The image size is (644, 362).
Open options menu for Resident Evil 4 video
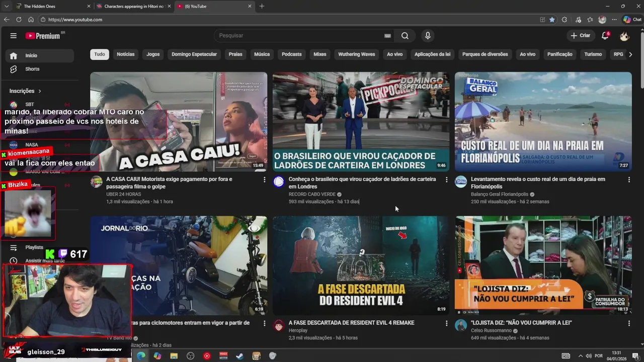pyautogui.click(x=446, y=323)
